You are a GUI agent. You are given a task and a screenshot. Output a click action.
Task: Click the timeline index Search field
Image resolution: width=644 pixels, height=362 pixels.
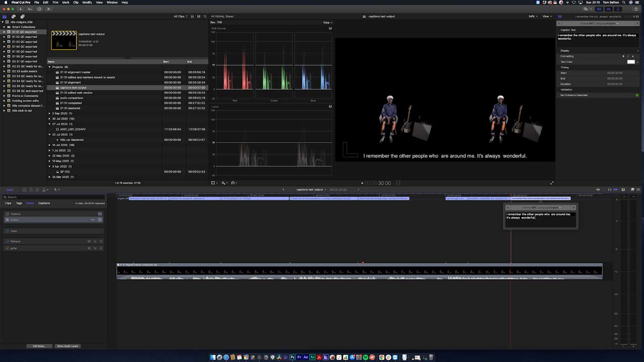(54, 197)
